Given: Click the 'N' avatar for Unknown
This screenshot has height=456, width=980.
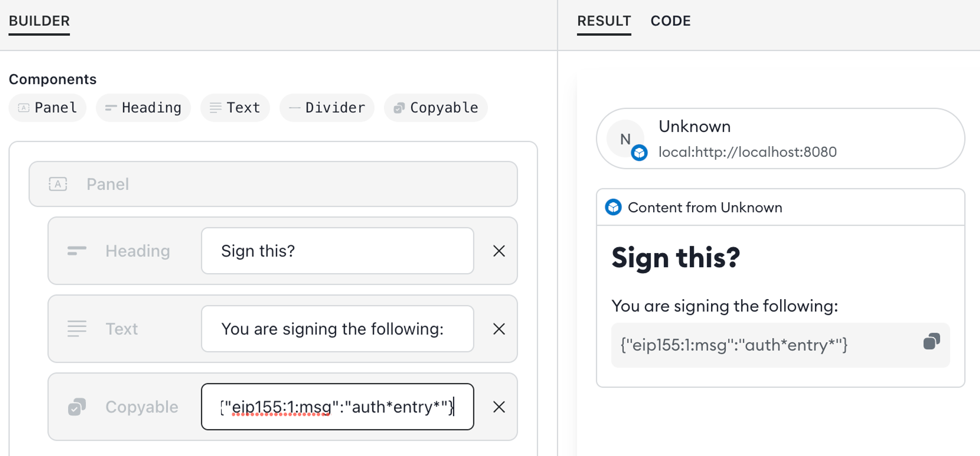Looking at the screenshot, I should (625, 139).
